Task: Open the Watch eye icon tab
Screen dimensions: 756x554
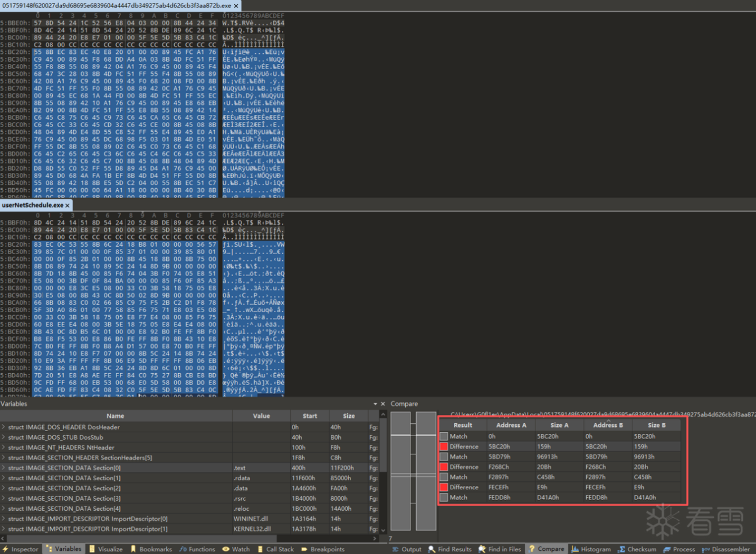Action: pos(226,549)
